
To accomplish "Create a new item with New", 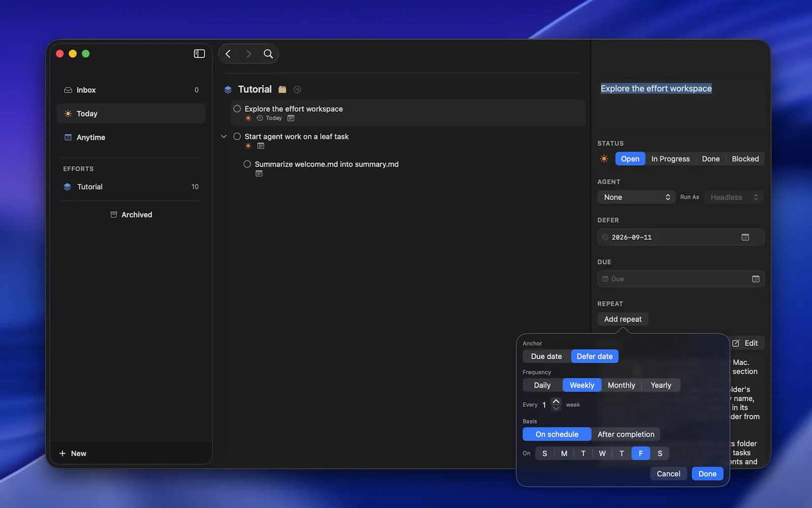I will [73, 454].
